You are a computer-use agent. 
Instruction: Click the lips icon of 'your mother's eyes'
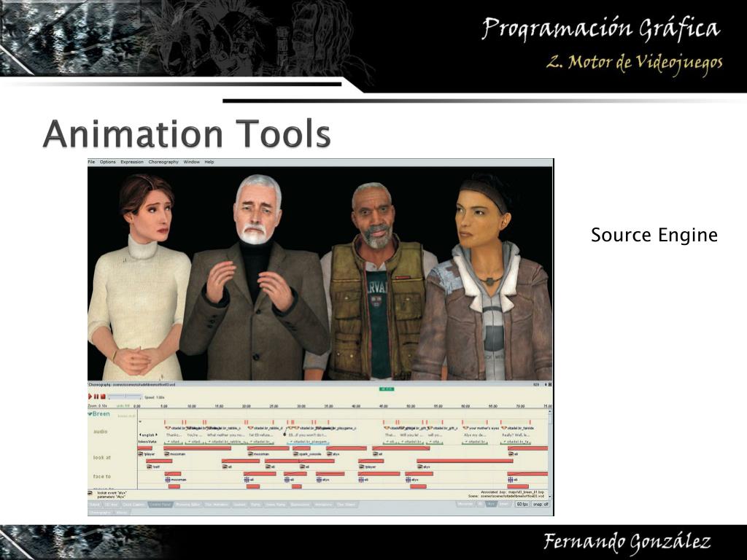tap(466, 428)
